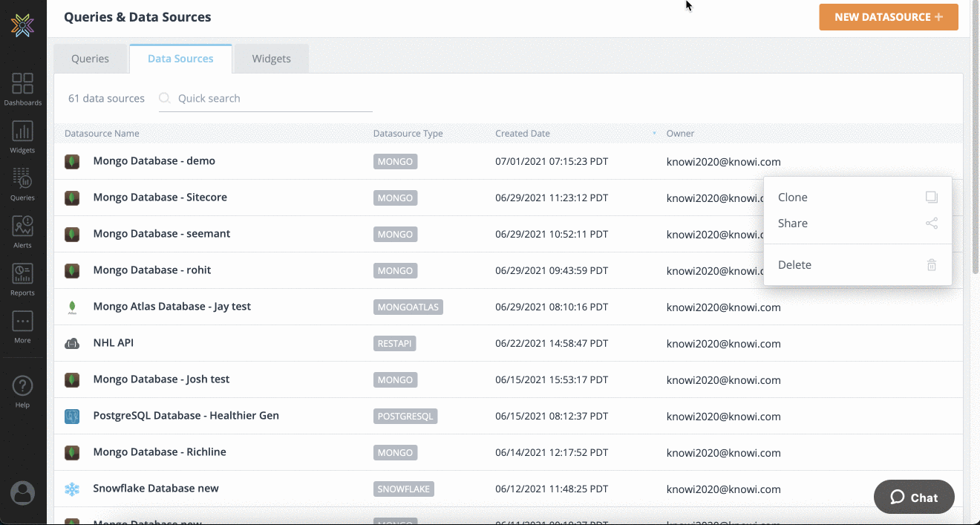The image size is (980, 525).
Task: Sort by Datasource Name column header
Action: [x=102, y=134]
